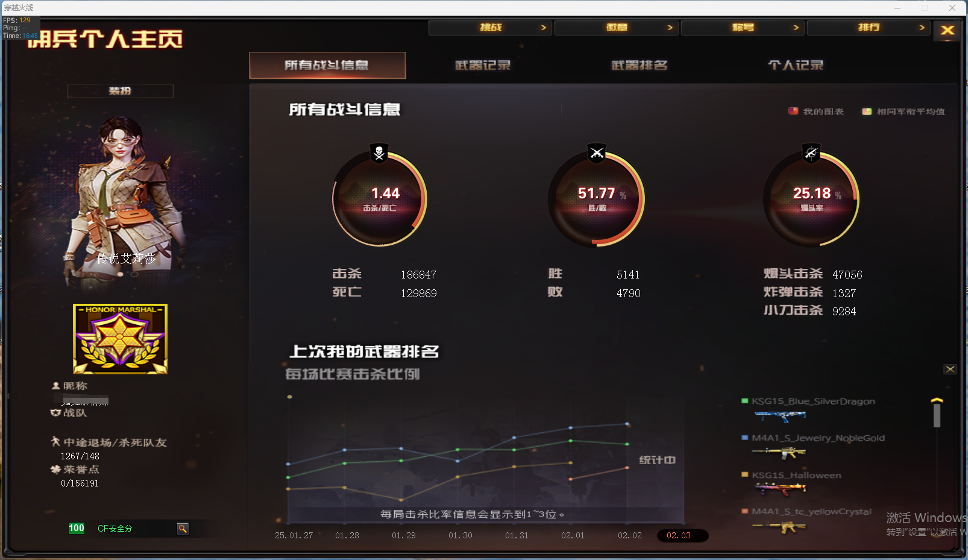968x560 pixels.
Task: Open the 徽章 dropdown menu
Action: click(x=617, y=28)
